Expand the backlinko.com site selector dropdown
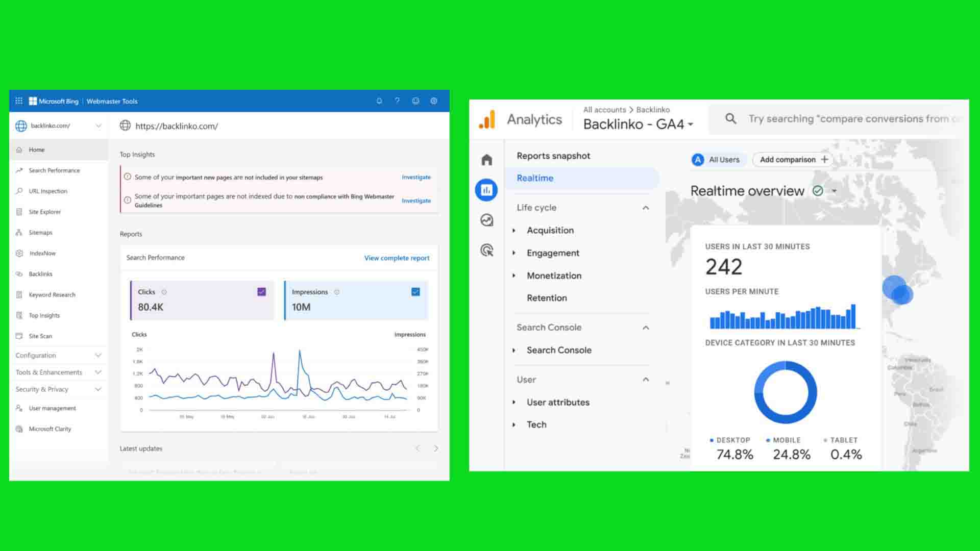 pos(98,126)
